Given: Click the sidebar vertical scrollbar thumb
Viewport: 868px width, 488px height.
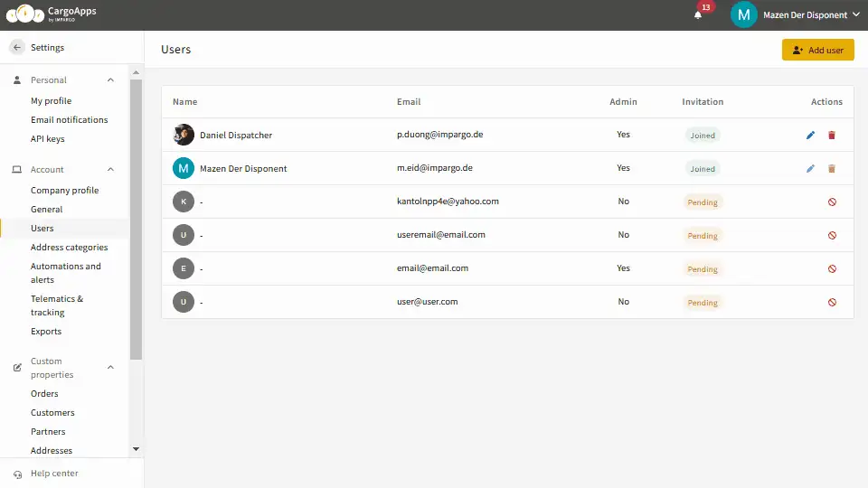Looking at the screenshot, I should [137, 219].
